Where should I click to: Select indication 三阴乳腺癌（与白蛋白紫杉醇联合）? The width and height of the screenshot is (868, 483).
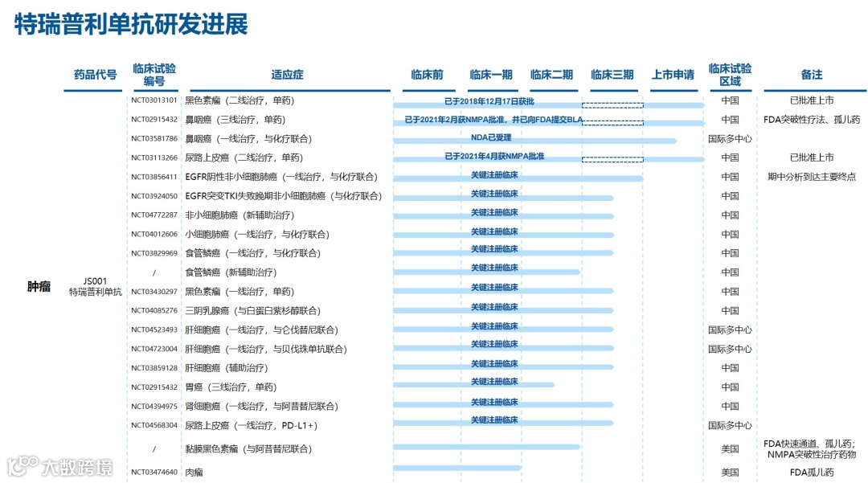click(x=253, y=311)
